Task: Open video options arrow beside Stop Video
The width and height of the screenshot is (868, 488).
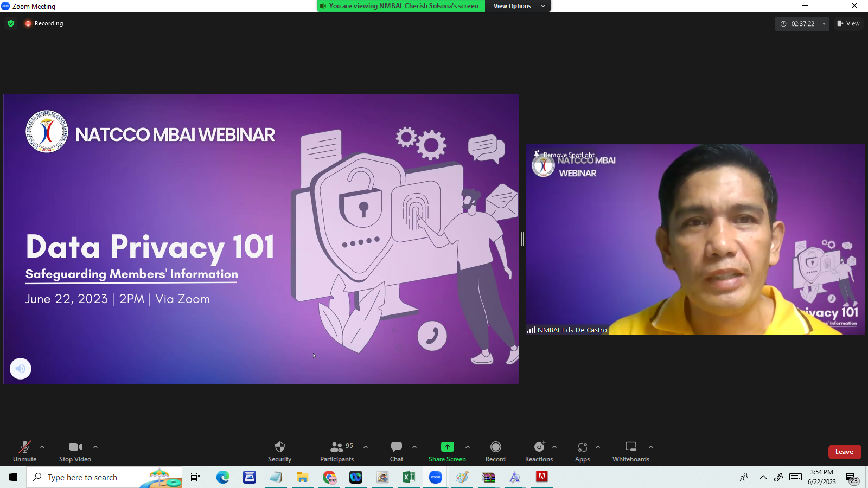Action: 95,447
